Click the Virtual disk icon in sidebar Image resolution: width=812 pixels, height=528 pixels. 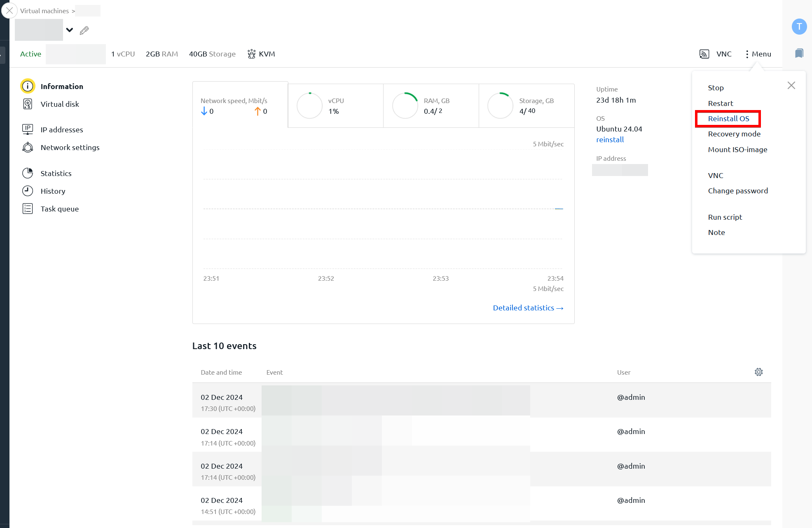(x=27, y=104)
